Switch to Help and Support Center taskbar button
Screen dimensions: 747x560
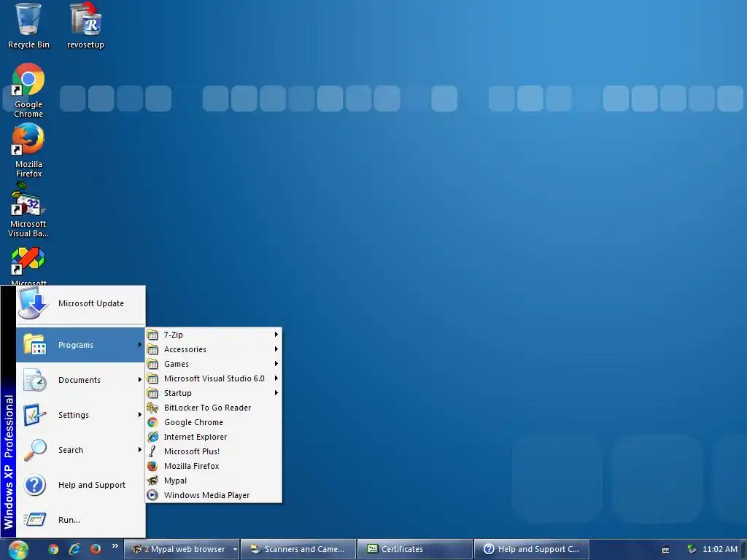532,550
